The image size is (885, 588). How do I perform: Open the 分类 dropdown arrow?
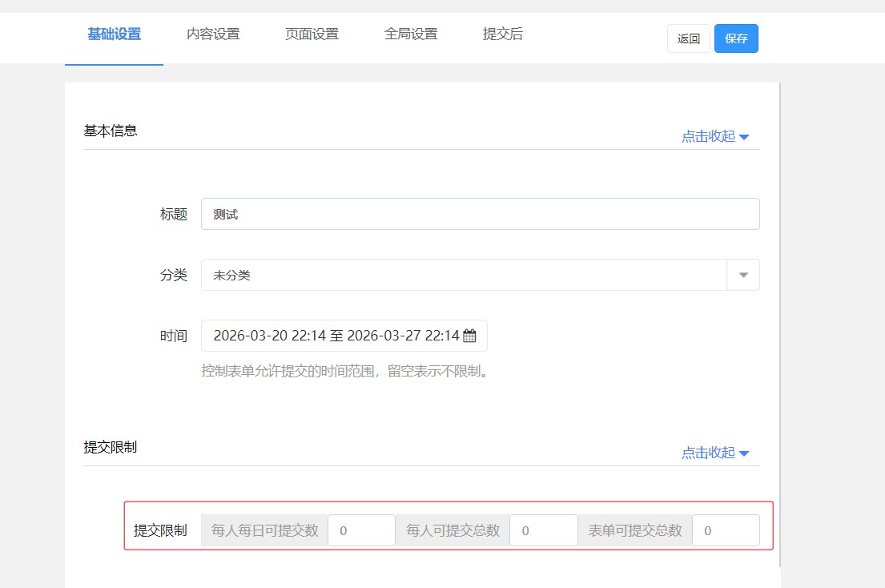tap(743, 275)
